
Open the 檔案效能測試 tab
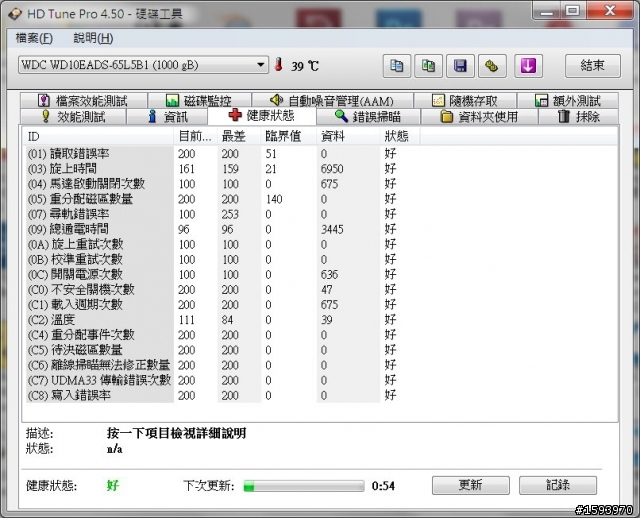[83, 100]
